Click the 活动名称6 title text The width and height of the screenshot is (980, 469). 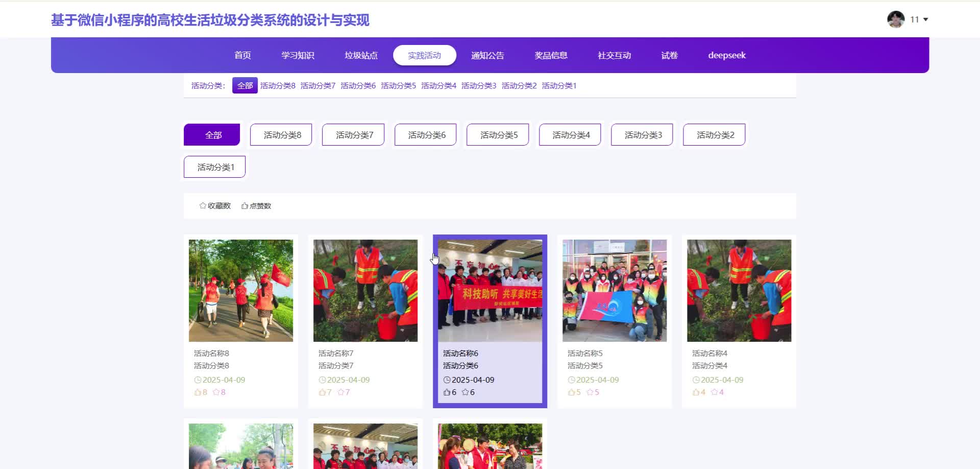[460, 354]
